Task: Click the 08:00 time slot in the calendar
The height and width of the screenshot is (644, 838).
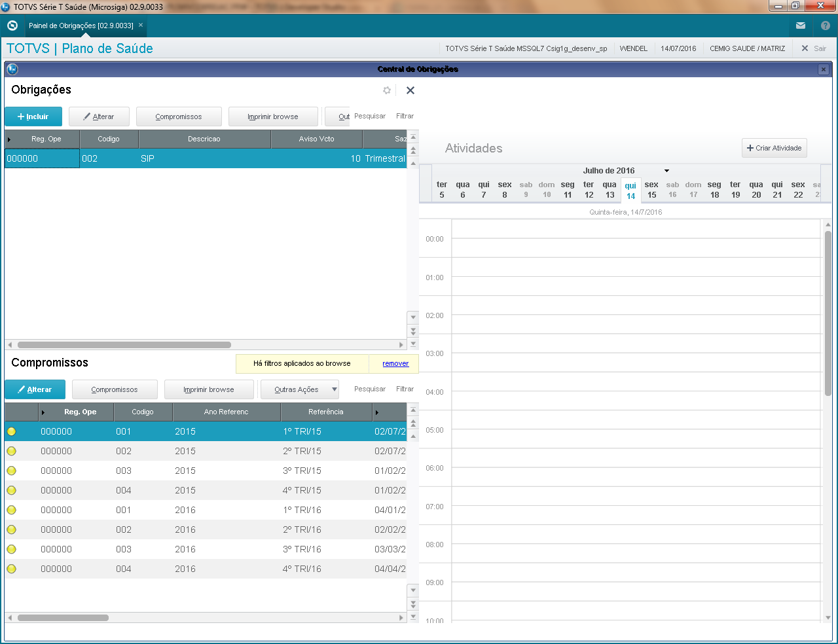Action: [636, 544]
